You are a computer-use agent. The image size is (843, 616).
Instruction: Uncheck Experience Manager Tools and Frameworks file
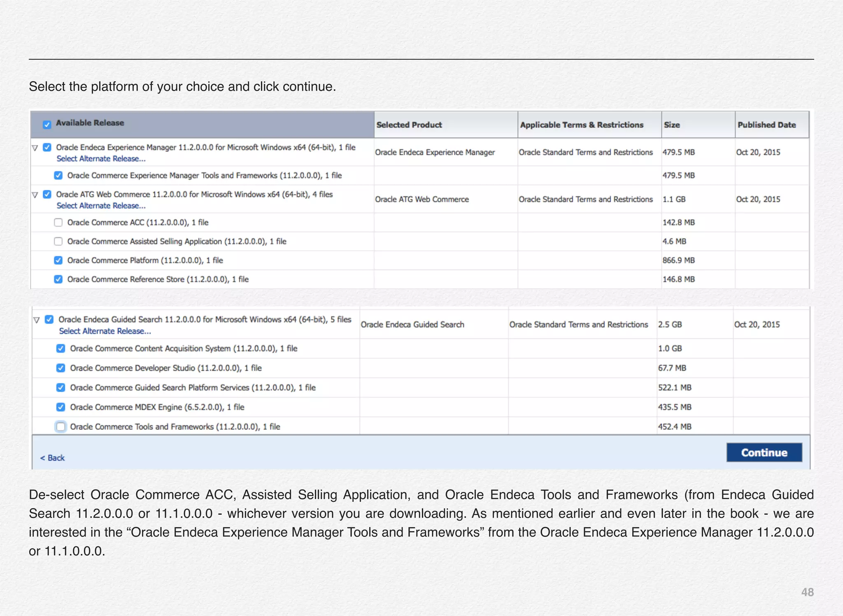tap(58, 175)
